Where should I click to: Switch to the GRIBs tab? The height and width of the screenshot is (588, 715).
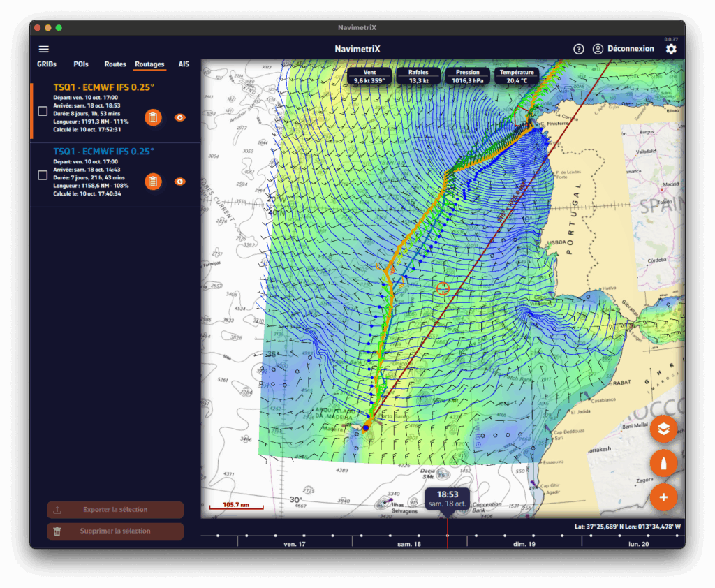point(47,64)
